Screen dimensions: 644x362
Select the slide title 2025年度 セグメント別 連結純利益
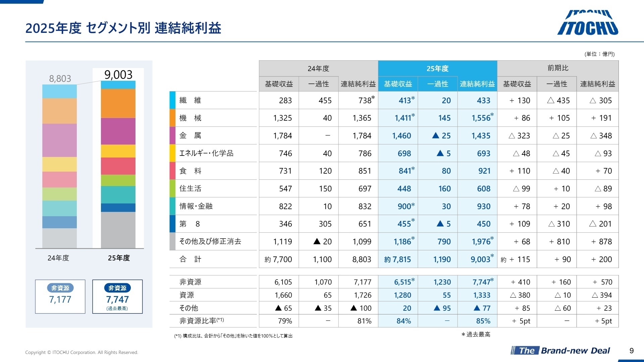pos(123,28)
